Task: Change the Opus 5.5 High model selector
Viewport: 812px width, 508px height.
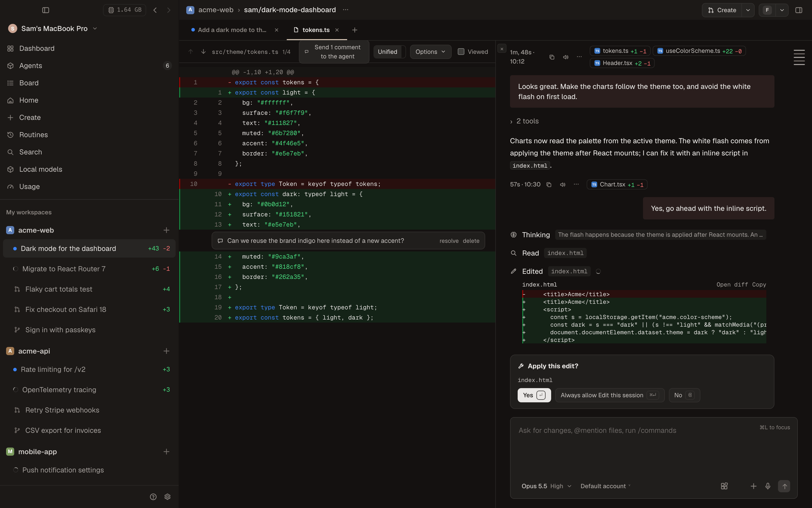Action: coord(546,486)
